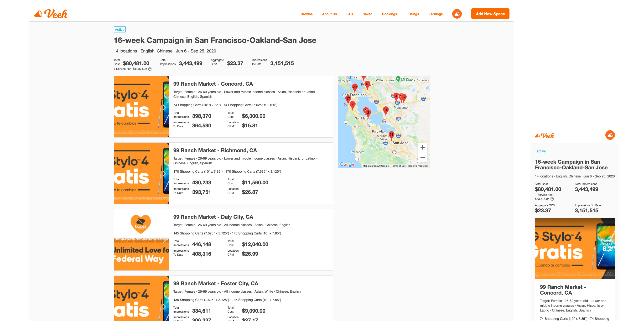Open the Bookings menu item
This screenshot has height=327, width=644.
[389, 14]
